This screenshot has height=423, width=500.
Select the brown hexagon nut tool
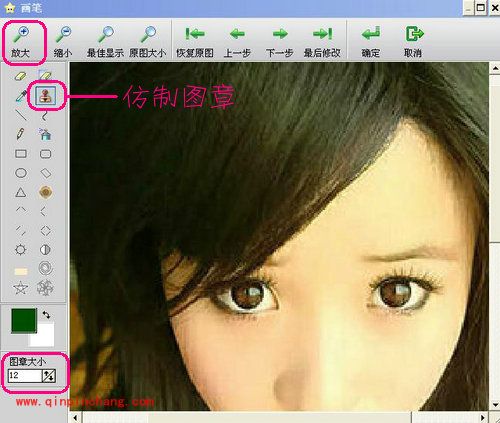45,192
